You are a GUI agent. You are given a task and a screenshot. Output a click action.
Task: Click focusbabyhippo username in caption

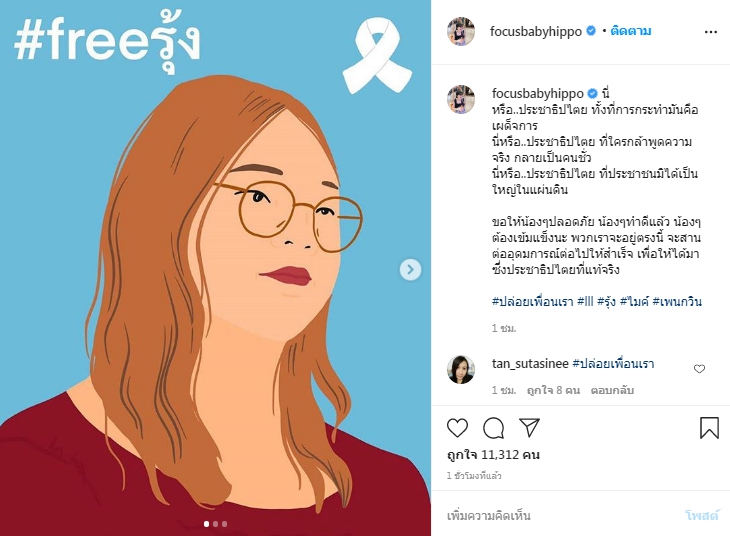point(538,93)
